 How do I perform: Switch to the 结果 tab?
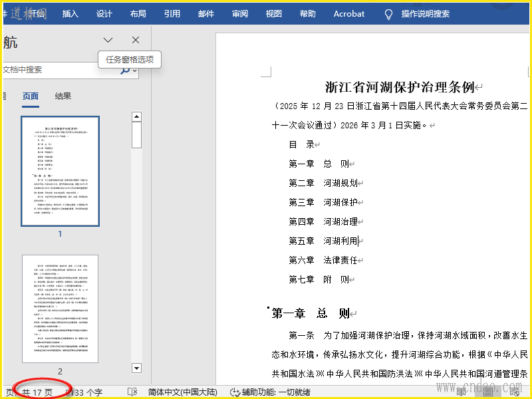click(63, 96)
